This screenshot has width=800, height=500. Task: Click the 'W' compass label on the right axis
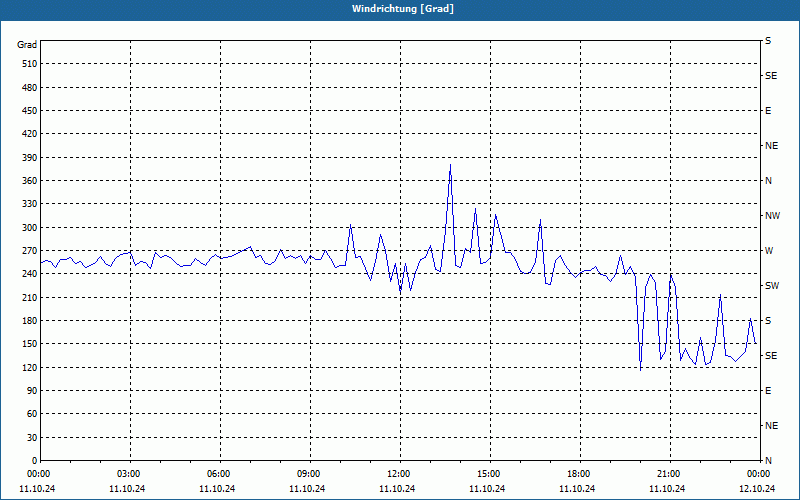tap(769, 251)
